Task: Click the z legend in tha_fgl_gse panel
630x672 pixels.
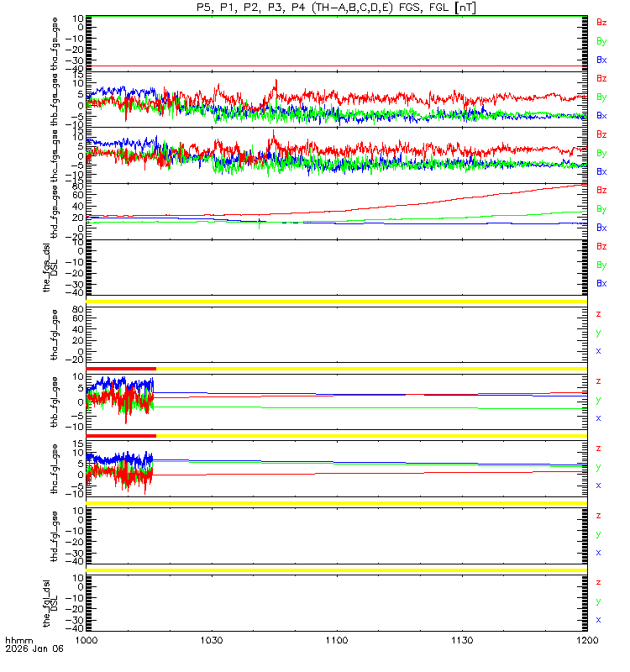Action: point(598,314)
